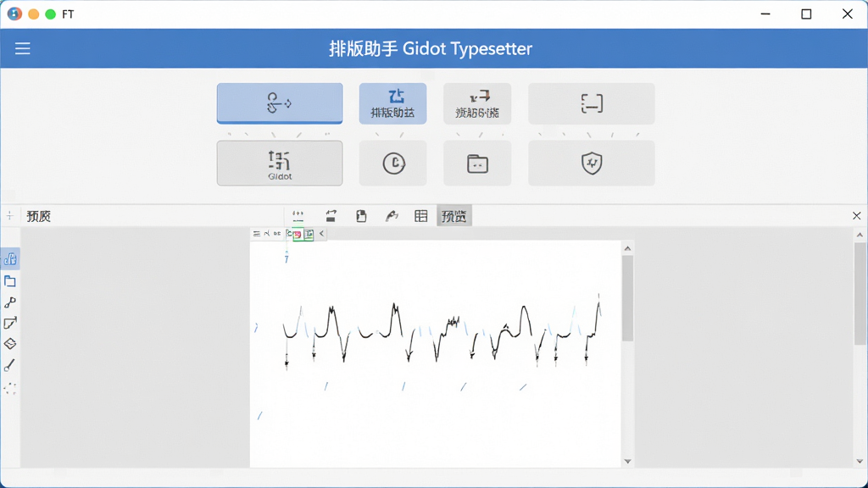Screen dimensions: 868x488
Task: Click the green macOS-style dot in the titlebar
Action: point(50,14)
